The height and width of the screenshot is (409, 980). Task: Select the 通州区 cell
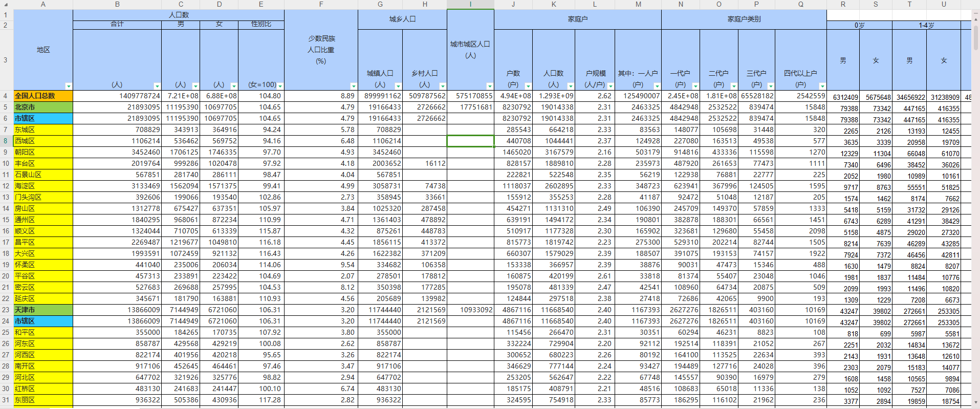pyautogui.click(x=43, y=220)
